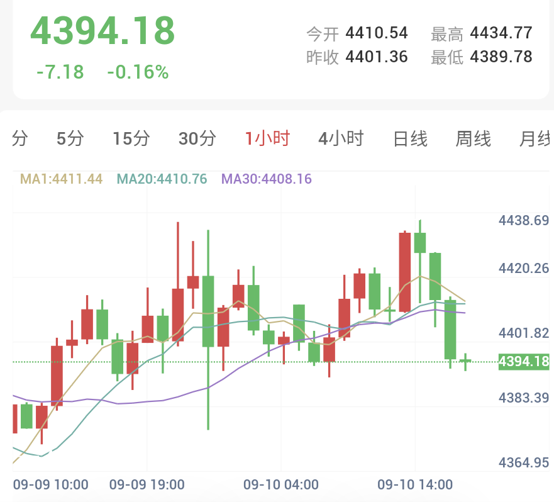Click the 4420.26 price axis label
The height and width of the screenshot is (502, 554).
click(x=524, y=268)
